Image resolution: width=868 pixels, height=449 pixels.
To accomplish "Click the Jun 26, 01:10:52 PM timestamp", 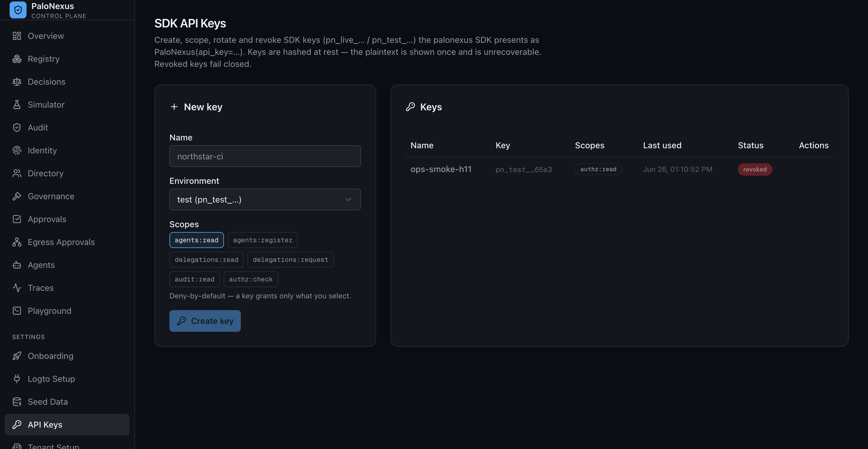I will click(x=677, y=169).
